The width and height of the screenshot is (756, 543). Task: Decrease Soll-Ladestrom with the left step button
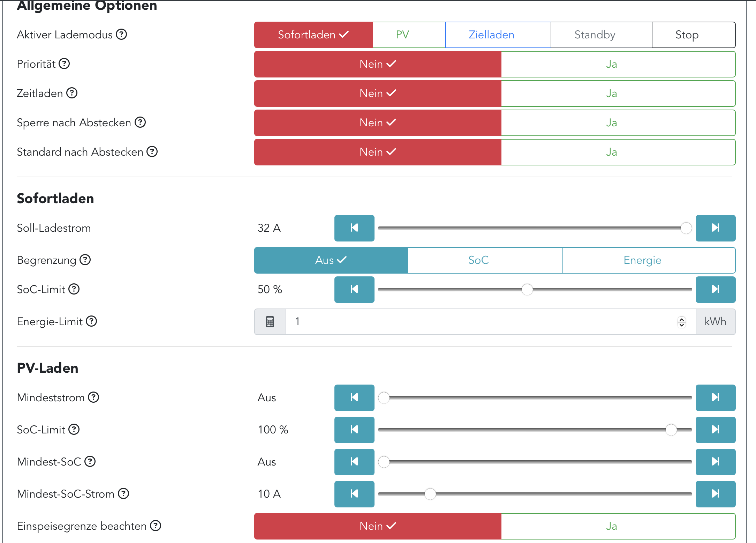pyautogui.click(x=354, y=228)
